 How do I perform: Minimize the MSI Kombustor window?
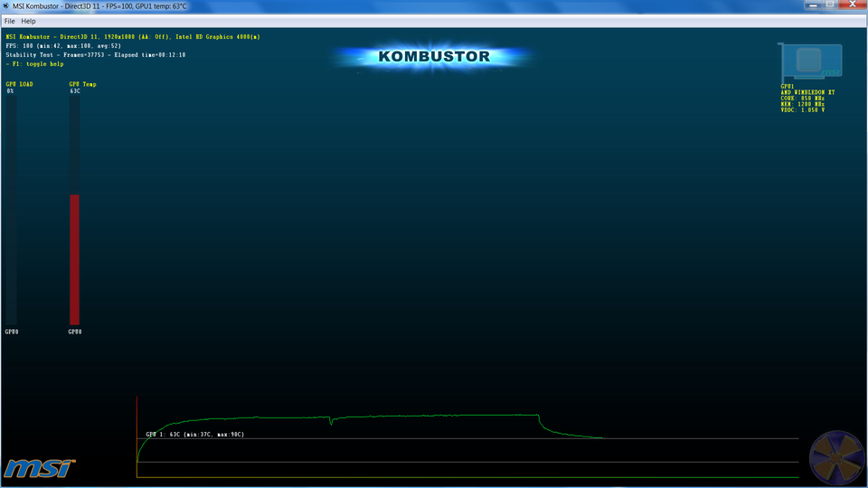813,5
